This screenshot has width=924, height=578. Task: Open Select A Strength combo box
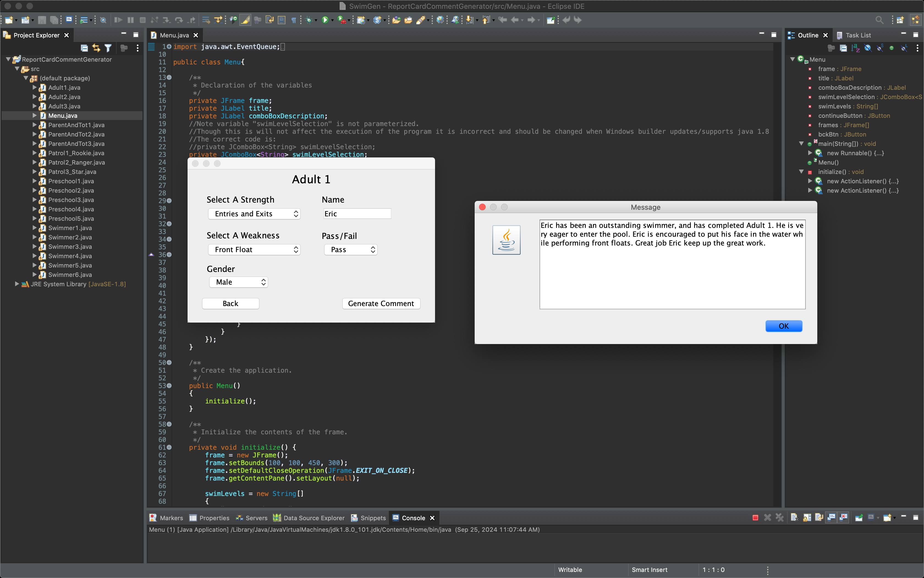click(x=254, y=214)
